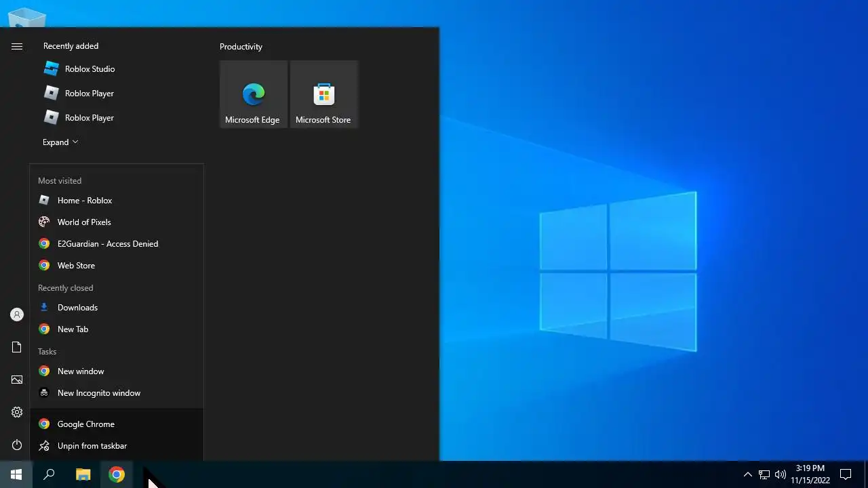Show hidden system tray icons

[747, 474]
